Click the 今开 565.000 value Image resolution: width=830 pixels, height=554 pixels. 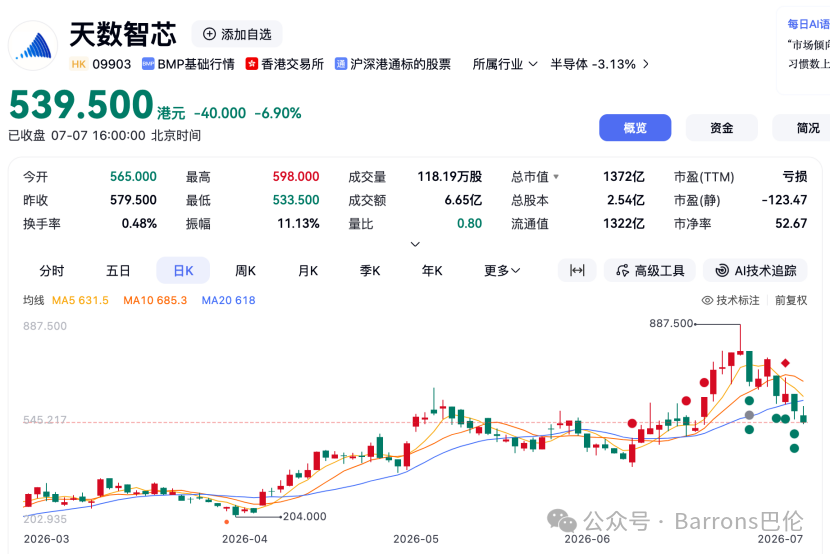133,177
